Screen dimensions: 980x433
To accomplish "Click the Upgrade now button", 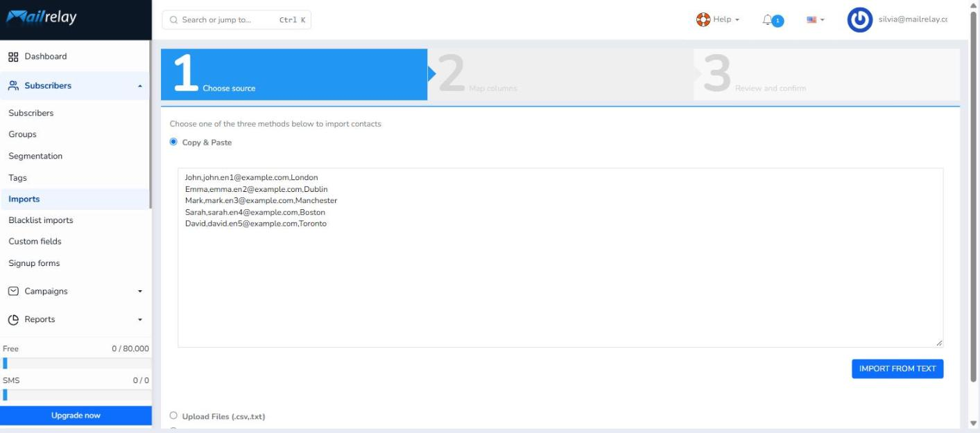I will click(x=76, y=416).
